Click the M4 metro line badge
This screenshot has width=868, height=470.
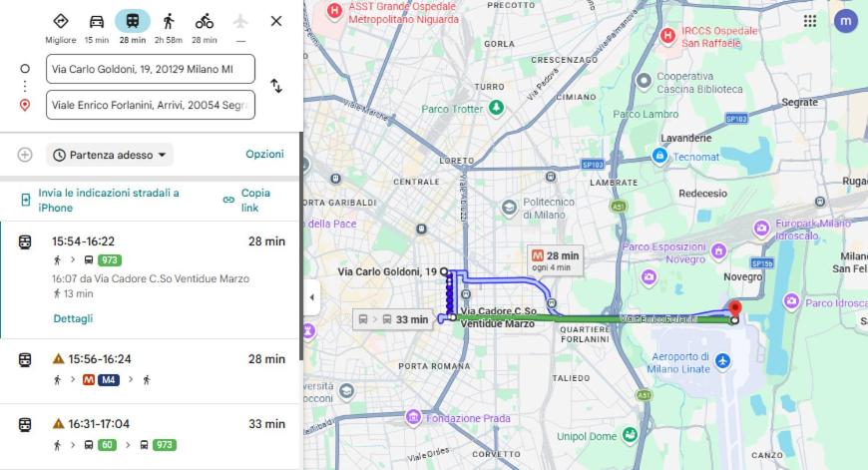109,380
